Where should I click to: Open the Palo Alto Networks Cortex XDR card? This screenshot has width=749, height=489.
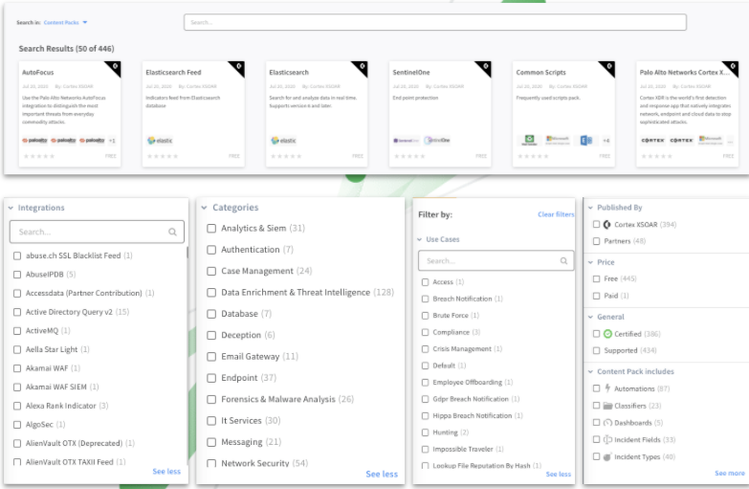687,114
